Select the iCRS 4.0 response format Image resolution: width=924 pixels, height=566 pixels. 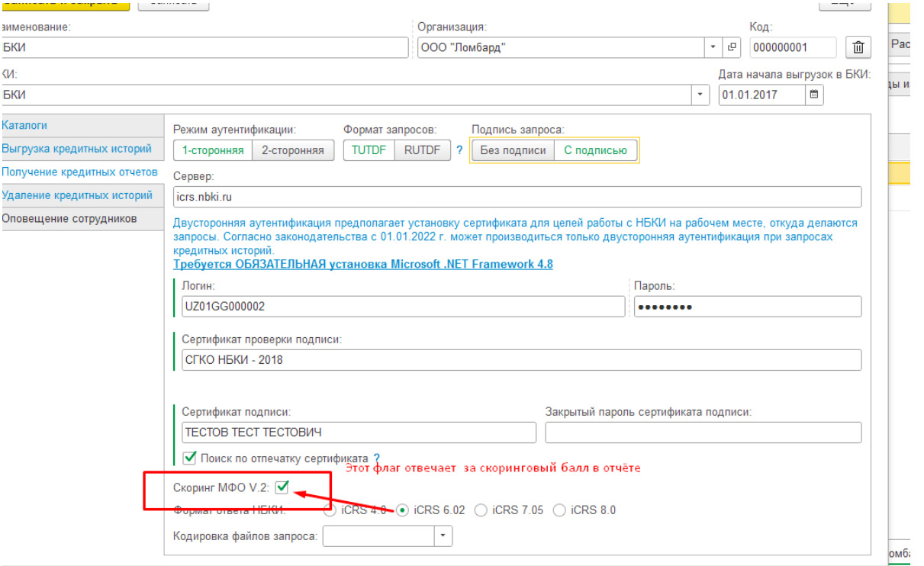pyautogui.click(x=330, y=510)
